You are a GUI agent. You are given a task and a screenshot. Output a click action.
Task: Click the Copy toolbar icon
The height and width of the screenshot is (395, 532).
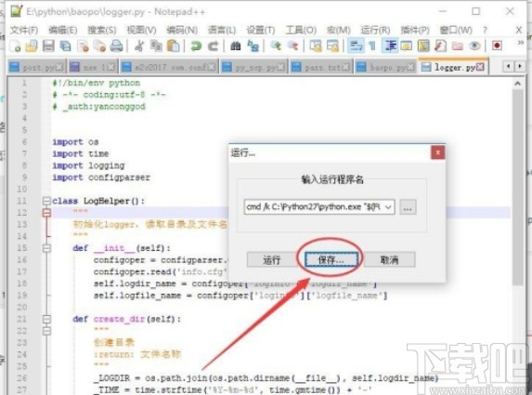click(x=156, y=46)
